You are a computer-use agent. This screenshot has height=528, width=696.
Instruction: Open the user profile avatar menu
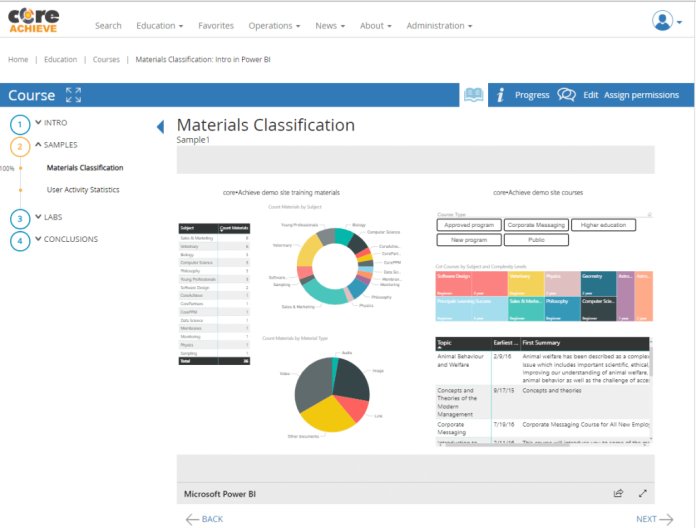click(x=666, y=21)
